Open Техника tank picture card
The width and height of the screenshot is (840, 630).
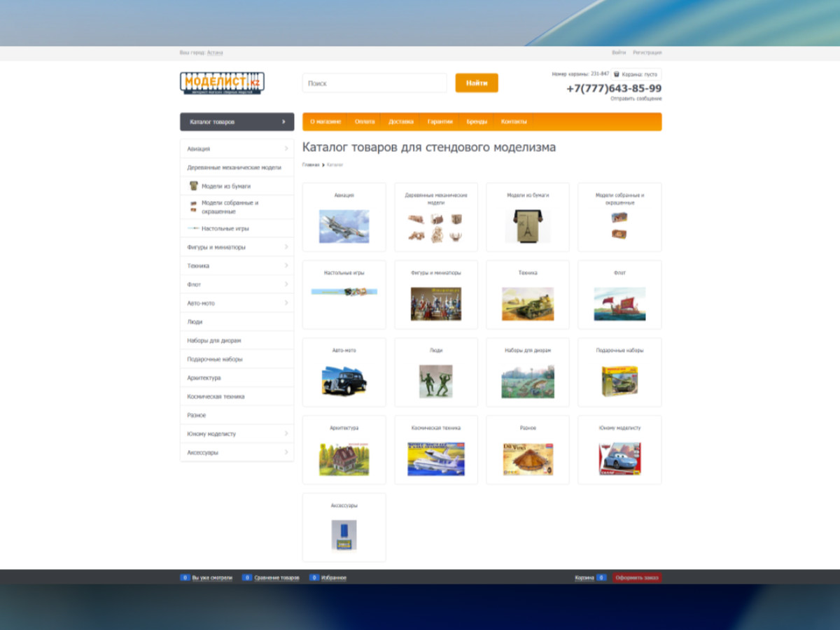[x=528, y=304]
